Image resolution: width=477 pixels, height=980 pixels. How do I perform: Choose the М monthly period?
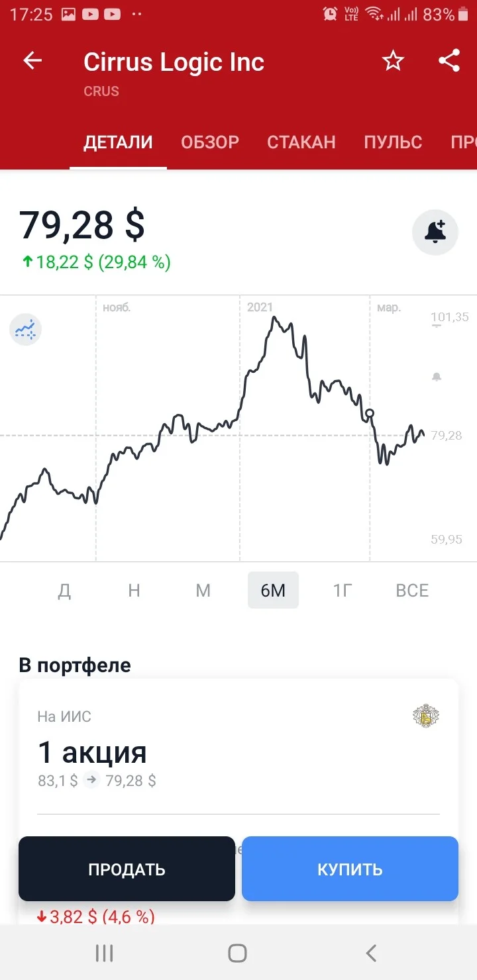[203, 590]
